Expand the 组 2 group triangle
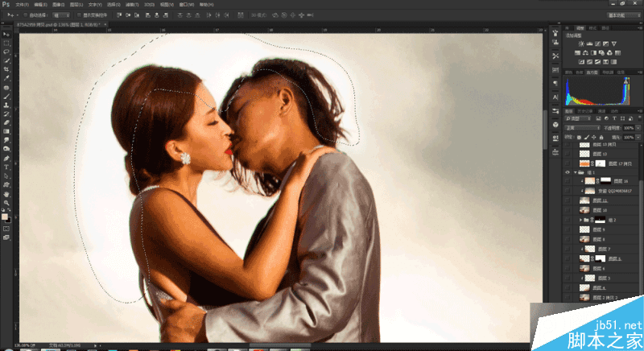Image resolution: width=644 pixels, height=351 pixels. [x=580, y=220]
